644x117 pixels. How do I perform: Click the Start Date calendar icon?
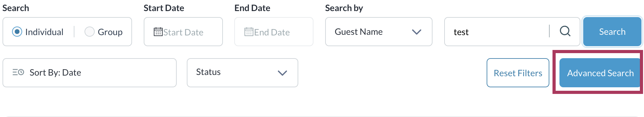click(x=158, y=32)
